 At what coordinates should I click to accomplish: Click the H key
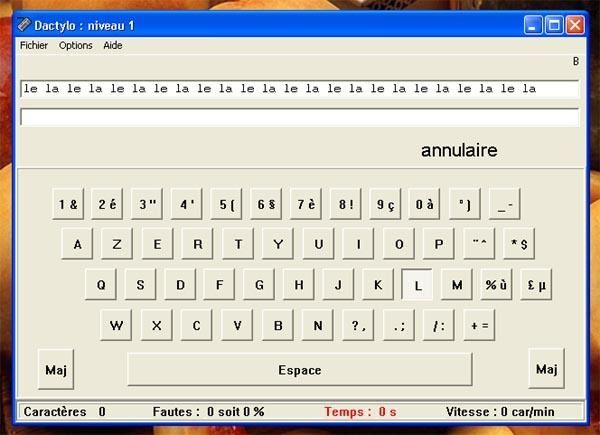[299, 285]
